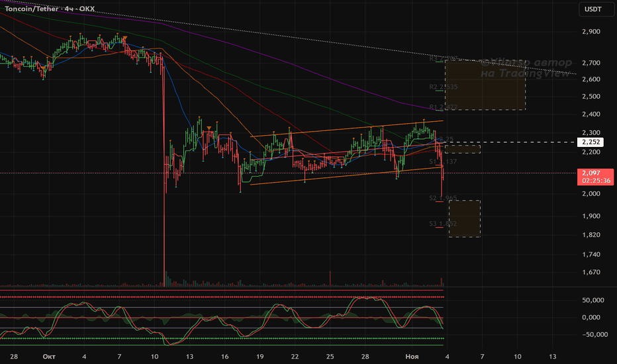Click the tall volume bar at the crash
Screen dimensions: 617x364
tap(164, 279)
